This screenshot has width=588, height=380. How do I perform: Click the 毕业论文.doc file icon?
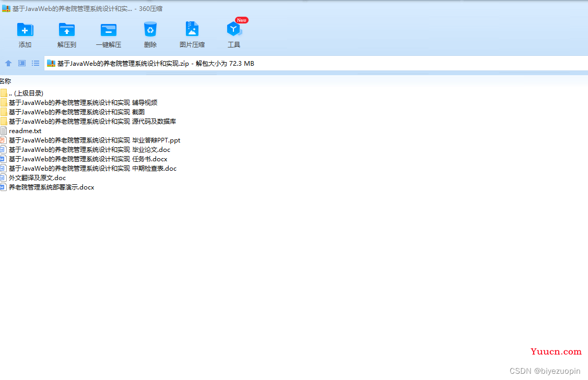point(3,149)
